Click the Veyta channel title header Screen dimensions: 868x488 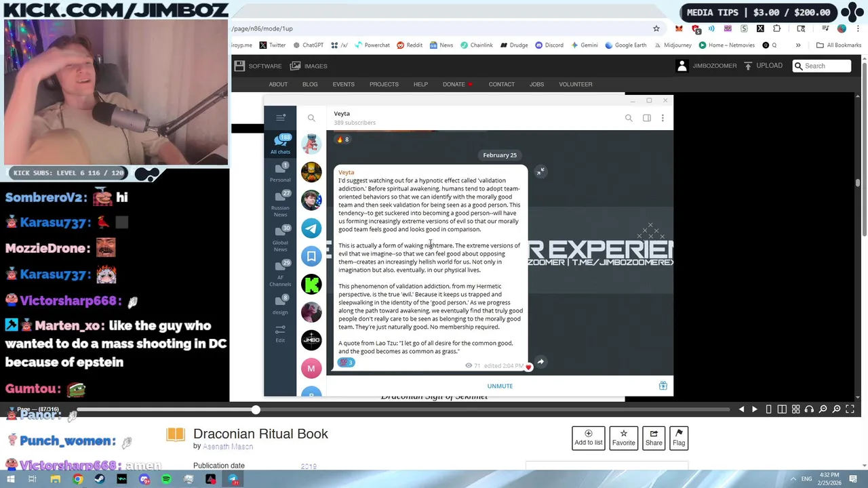[342, 114]
